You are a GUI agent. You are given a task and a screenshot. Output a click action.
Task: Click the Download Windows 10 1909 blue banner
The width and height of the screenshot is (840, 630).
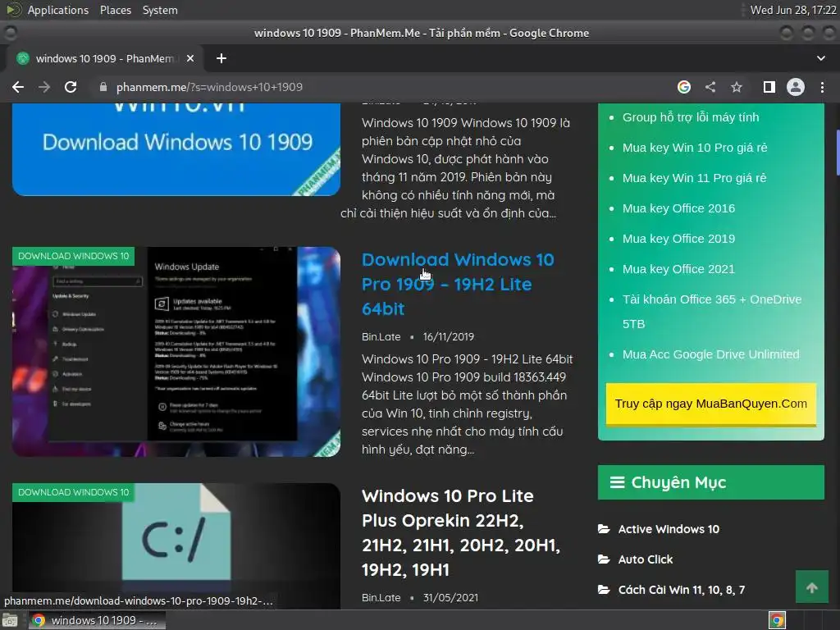tap(176, 149)
